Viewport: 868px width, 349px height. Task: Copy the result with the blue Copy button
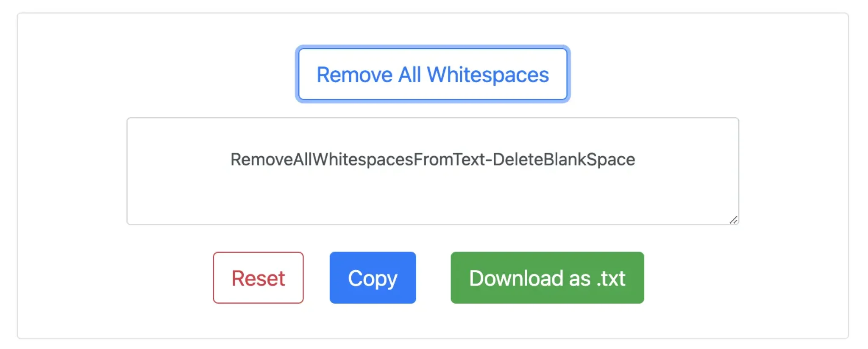(373, 278)
